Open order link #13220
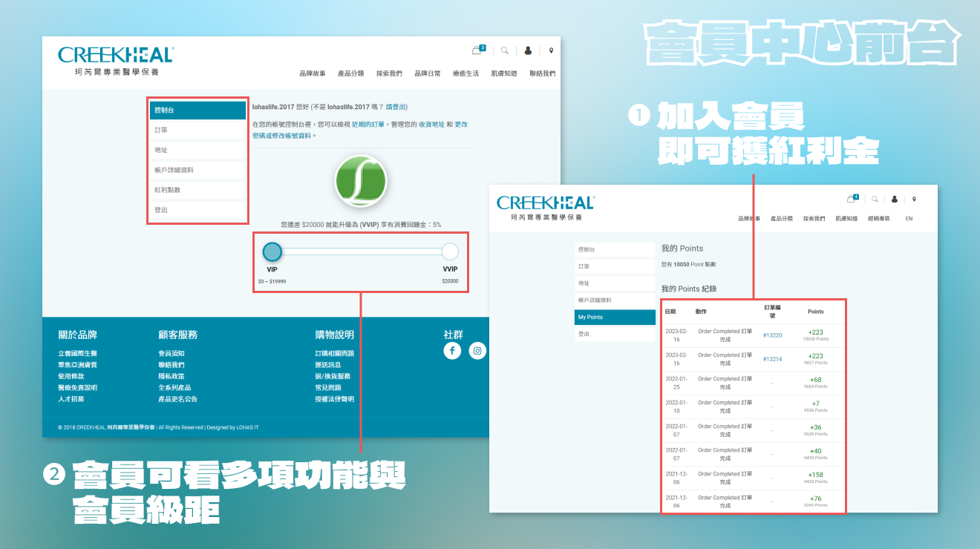Screen dimensions: 980x549 772,335
